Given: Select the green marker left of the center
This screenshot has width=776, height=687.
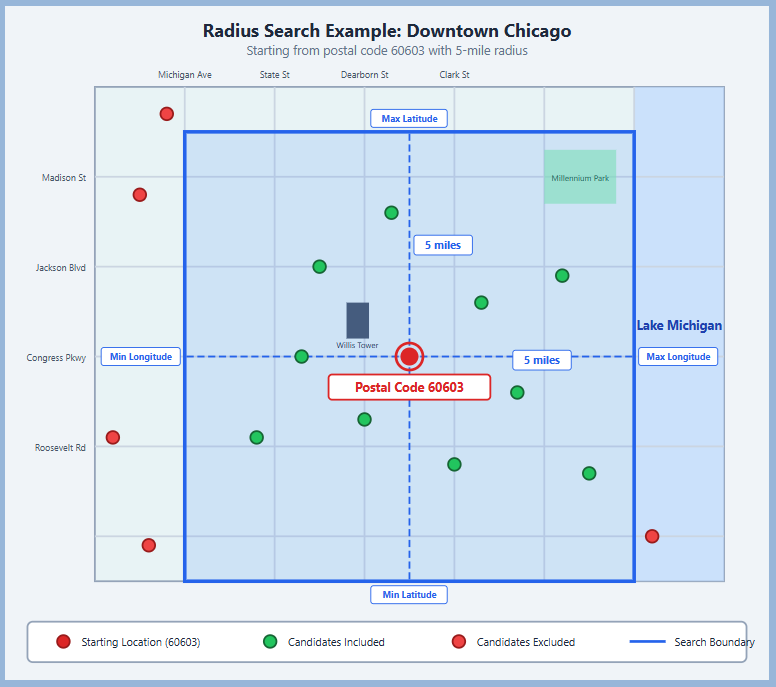Looking at the screenshot, I should tap(301, 357).
